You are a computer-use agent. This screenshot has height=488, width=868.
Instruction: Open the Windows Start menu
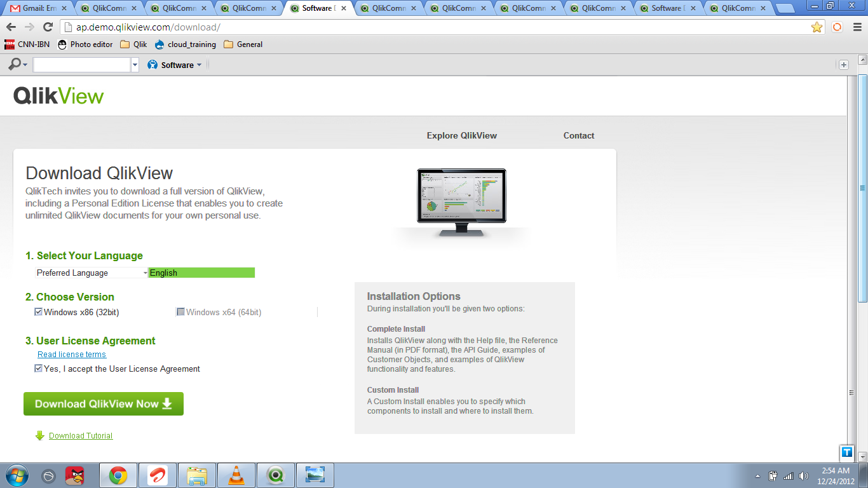point(17,475)
